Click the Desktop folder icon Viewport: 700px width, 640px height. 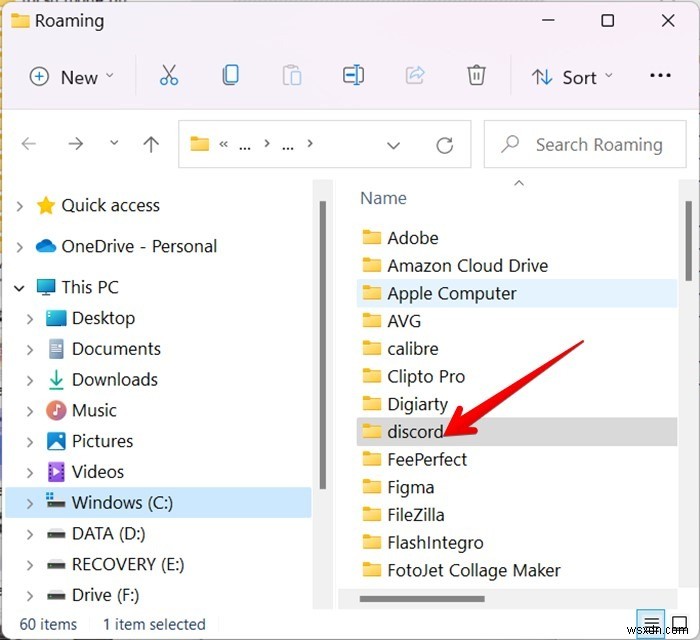point(56,318)
